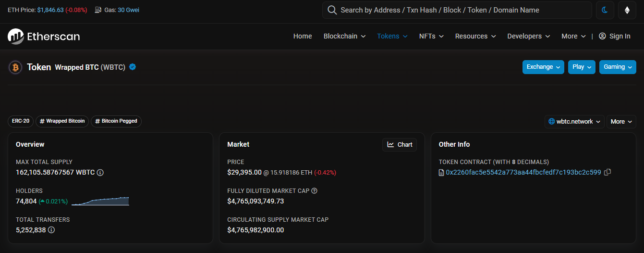Go to the Home menu item

pyautogui.click(x=303, y=36)
